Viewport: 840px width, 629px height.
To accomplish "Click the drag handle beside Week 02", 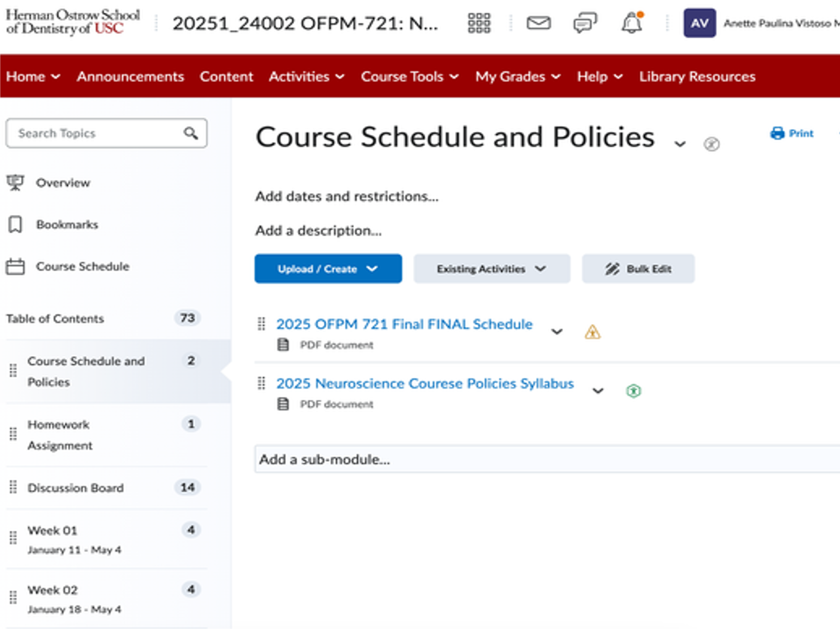I will [13, 597].
